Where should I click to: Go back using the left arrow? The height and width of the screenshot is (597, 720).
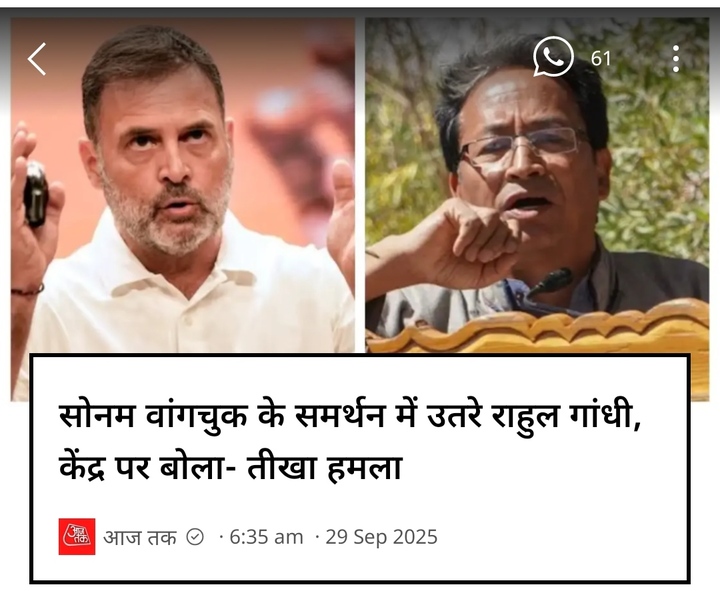click(x=37, y=59)
